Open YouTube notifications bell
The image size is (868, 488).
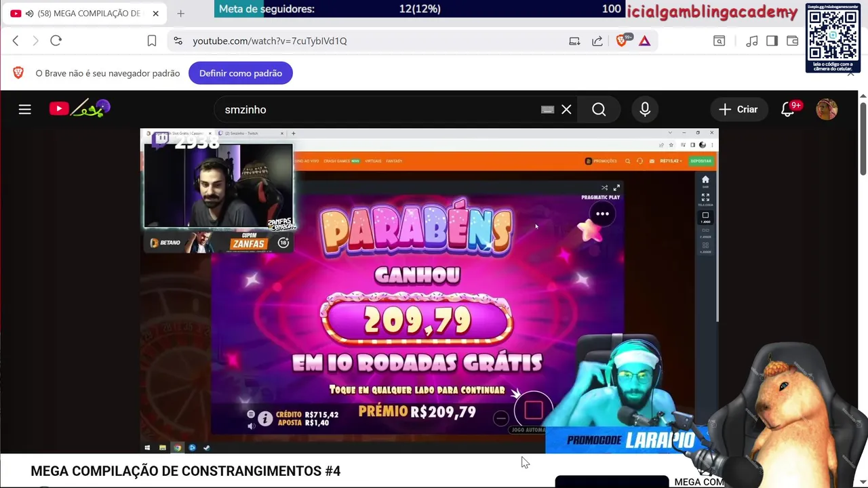click(x=788, y=109)
